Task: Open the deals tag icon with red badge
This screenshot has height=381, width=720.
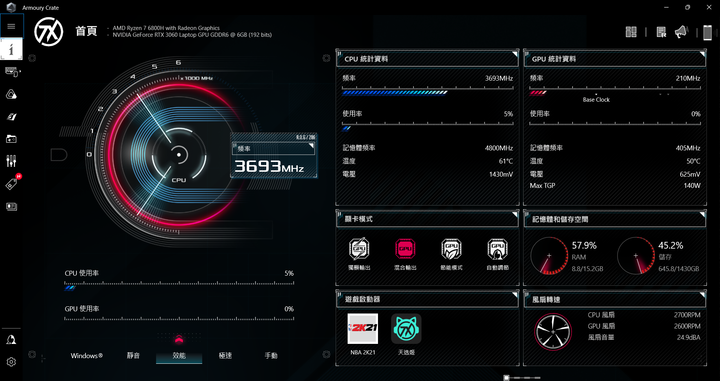Action: tap(12, 183)
